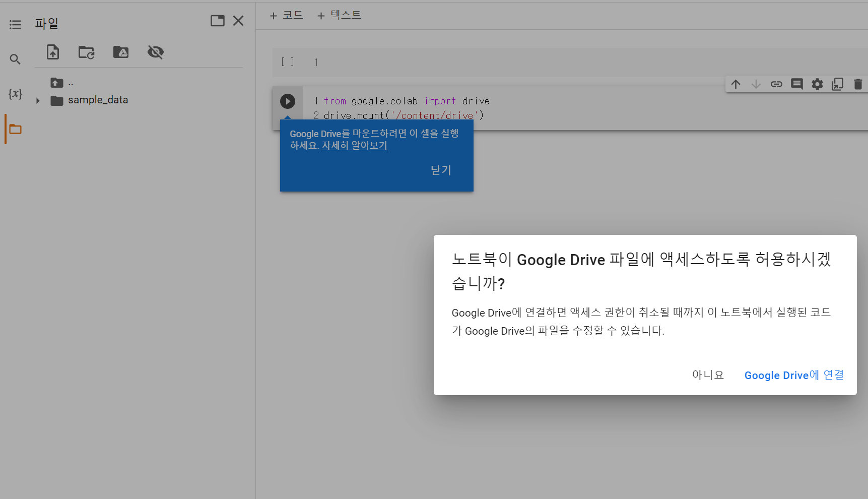Copy link to cell icon
868x499 pixels.
pyautogui.click(x=776, y=84)
